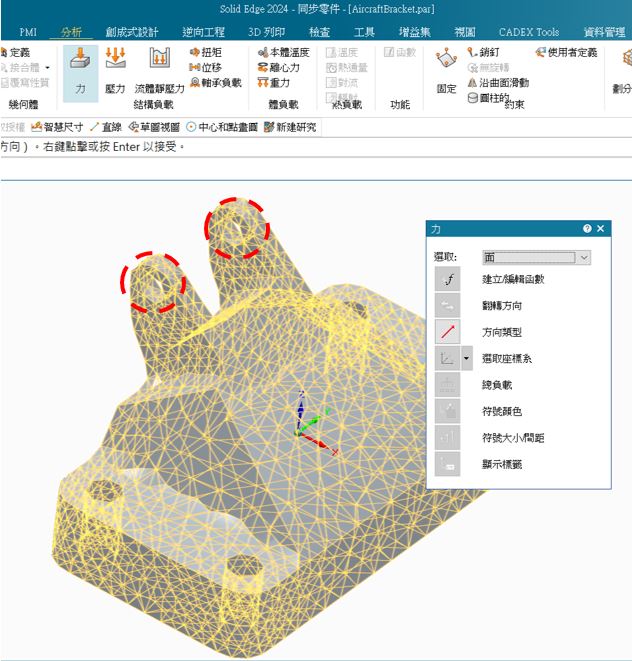The height and width of the screenshot is (661, 632).
Task: Click the 方向類型 red arrow icon
Action: click(447, 332)
